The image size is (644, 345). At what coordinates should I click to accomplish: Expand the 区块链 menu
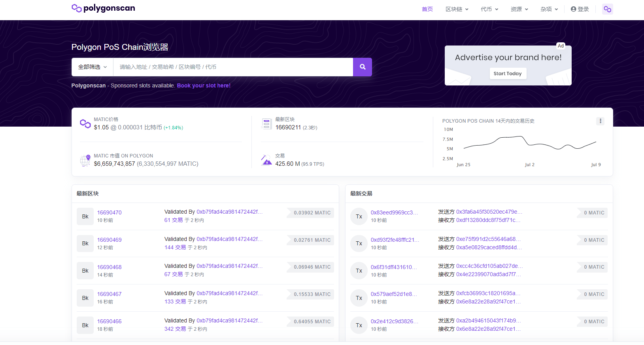pyautogui.click(x=457, y=9)
